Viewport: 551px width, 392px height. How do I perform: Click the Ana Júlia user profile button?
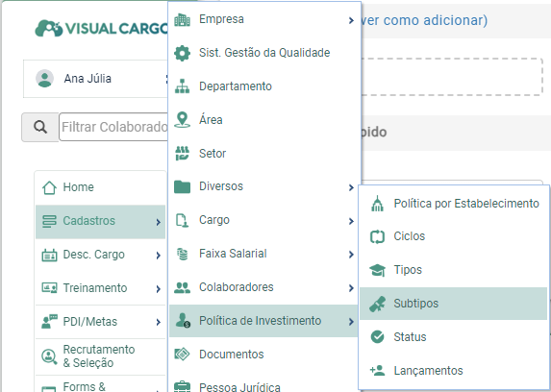coord(95,79)
